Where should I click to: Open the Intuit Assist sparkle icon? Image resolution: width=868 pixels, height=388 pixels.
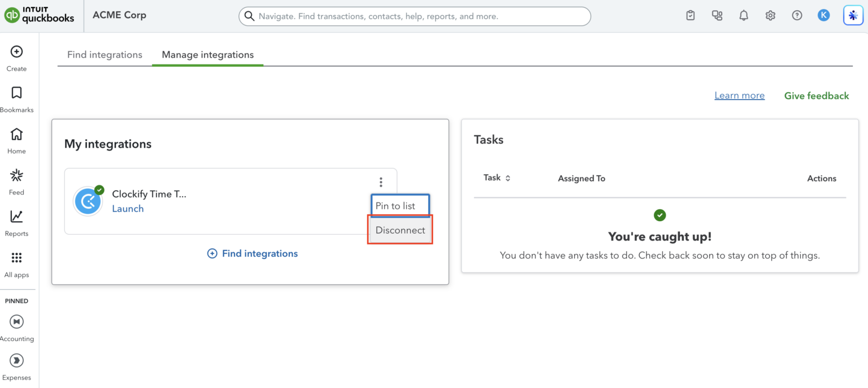pos(853,16)
